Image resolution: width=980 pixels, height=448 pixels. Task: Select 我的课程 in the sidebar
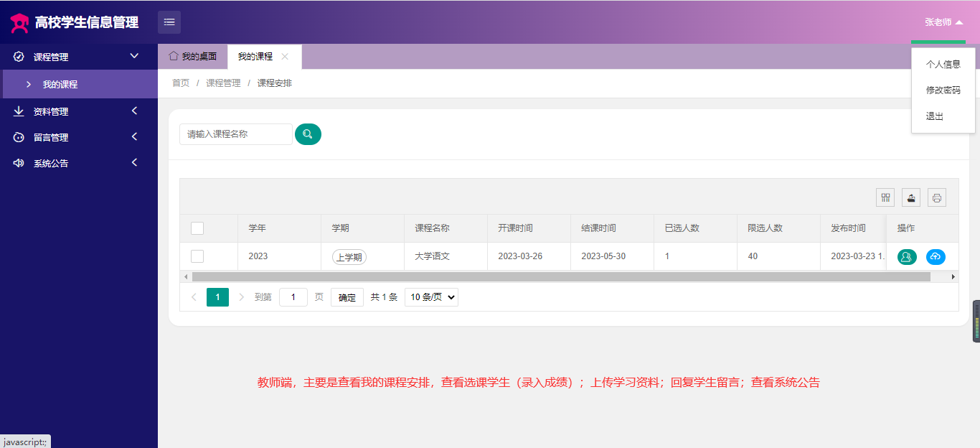click(x=79, y=84)
